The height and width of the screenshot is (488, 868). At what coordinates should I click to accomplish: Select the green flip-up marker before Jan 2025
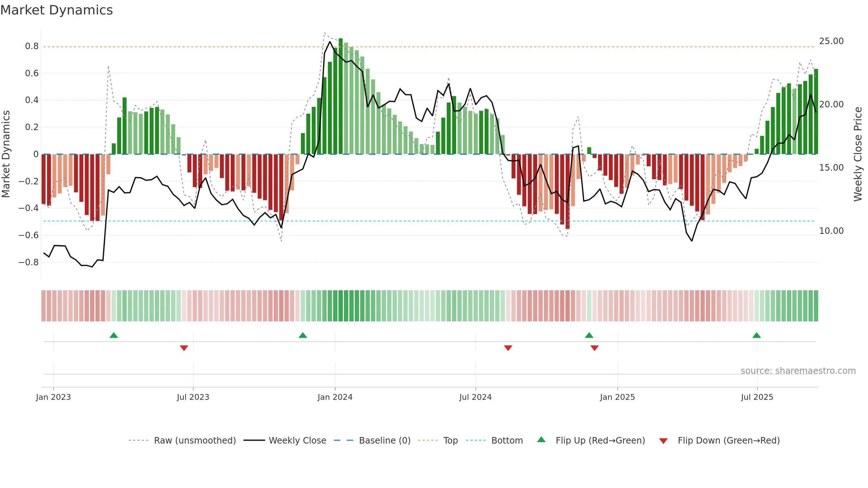(589, 335)
